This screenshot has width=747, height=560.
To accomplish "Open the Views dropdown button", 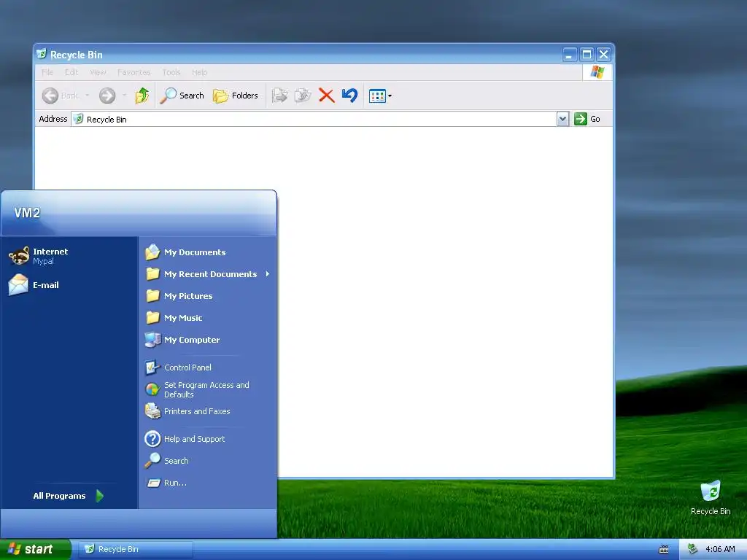I will click(x=380, y=96).
